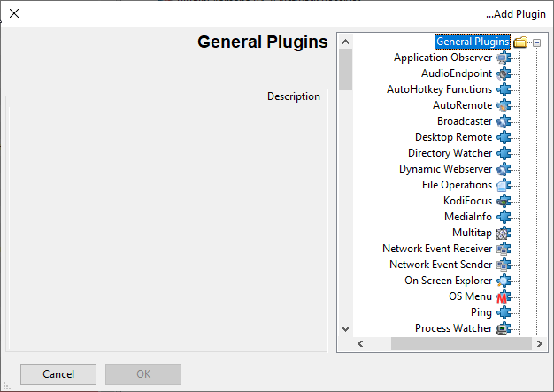Close the Add Plugin dialog

(x=14, y=13)
